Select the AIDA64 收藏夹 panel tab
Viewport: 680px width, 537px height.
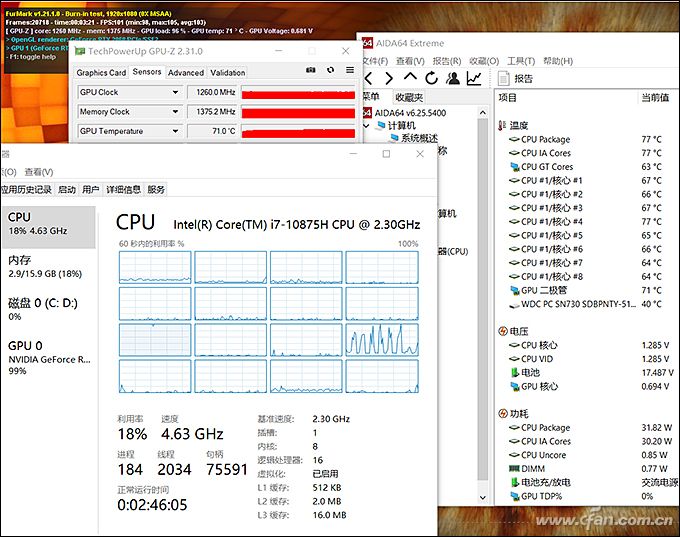(x=409, y=97)
